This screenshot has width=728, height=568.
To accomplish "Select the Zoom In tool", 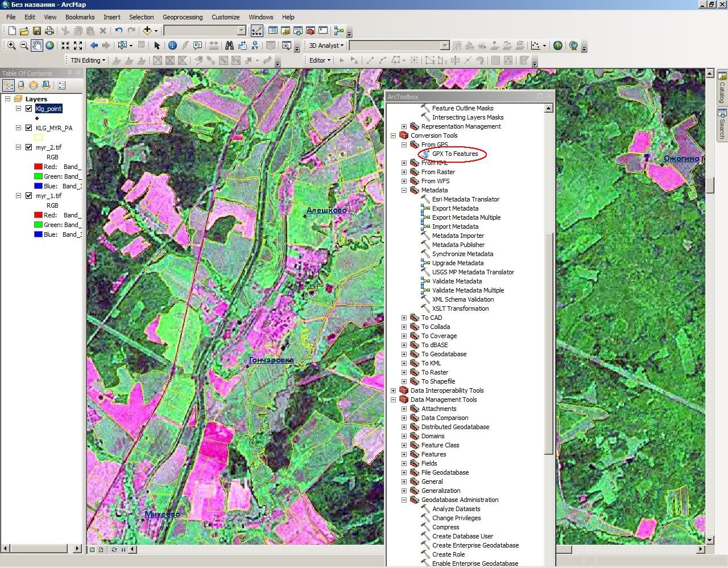I will (11, 46).
